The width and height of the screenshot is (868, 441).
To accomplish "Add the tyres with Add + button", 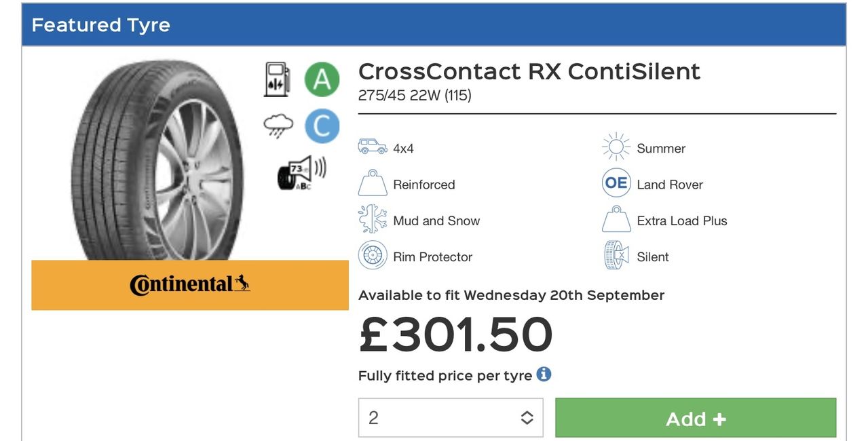I will (696, 418).
